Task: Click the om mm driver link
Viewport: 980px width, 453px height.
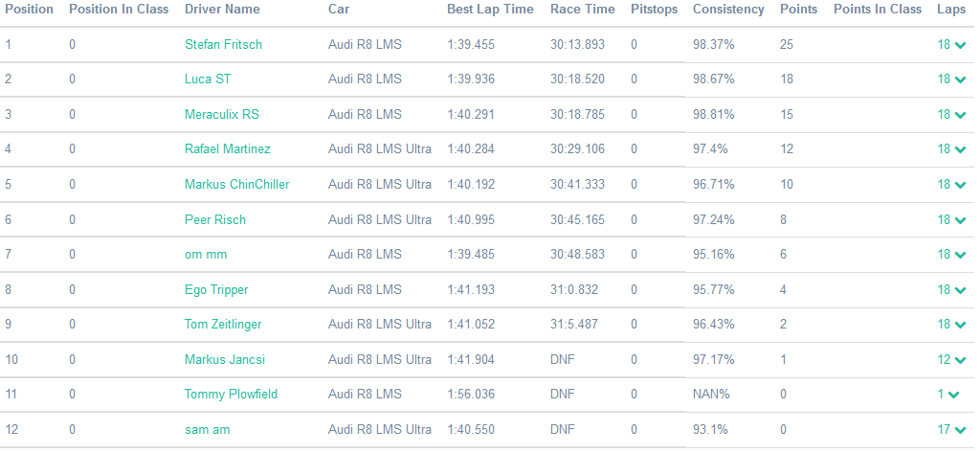Action: [206, 255]
